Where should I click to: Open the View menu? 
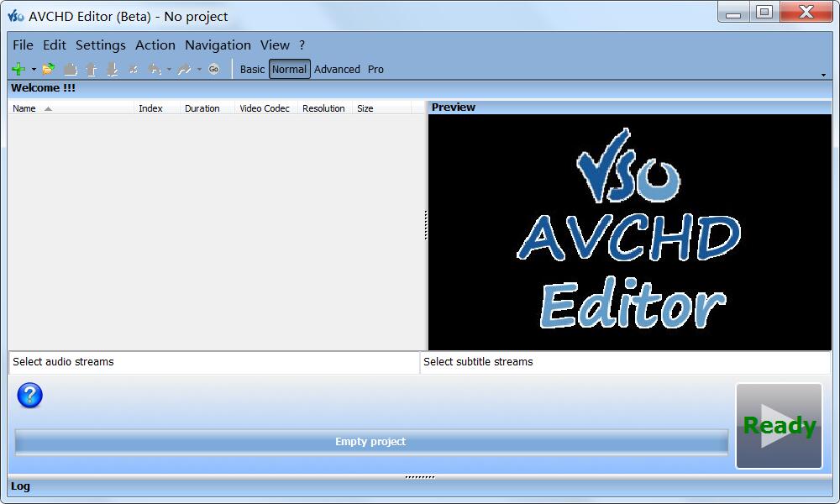275,45
